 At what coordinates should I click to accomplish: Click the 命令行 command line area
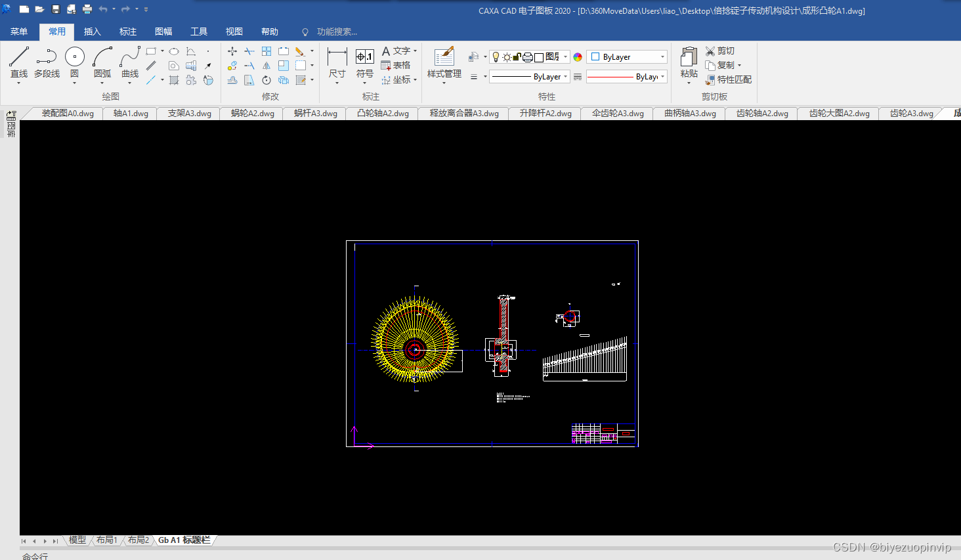[35, 556]
